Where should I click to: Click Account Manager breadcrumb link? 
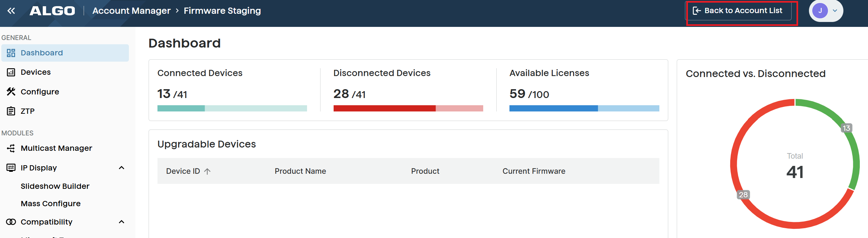(x=132, y=11)
